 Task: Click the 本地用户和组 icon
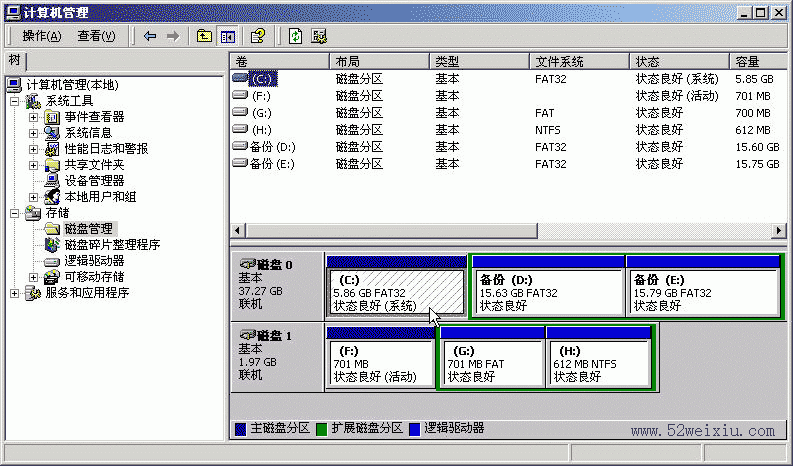click(52, 197)
